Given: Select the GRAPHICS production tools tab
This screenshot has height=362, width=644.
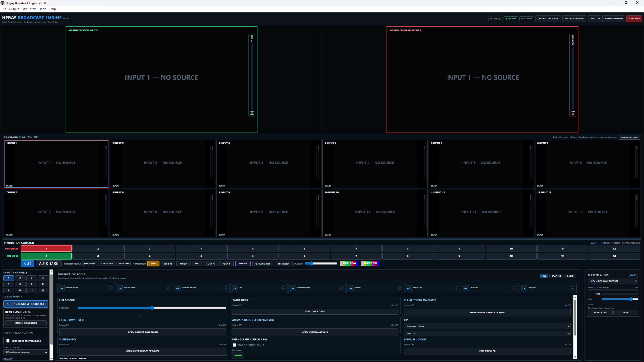Looking at the screenshot, I should 556,276.
